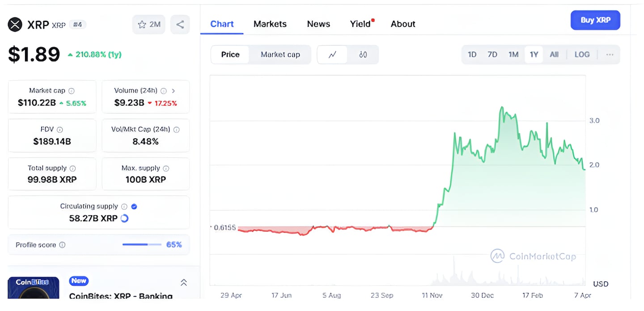Set chart range to 1D
Screen dimensions: 644x311
click(472, 55)
